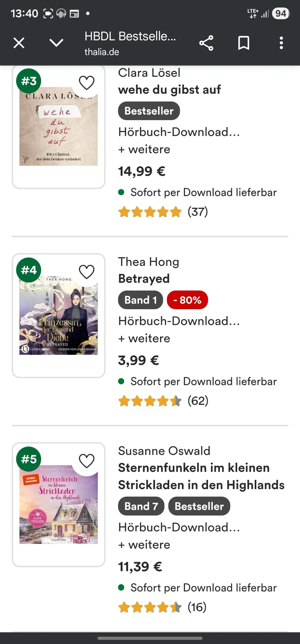Expand '+ weitere' formats for Clara Lösel
300x644 pixels.
(144, 149)
